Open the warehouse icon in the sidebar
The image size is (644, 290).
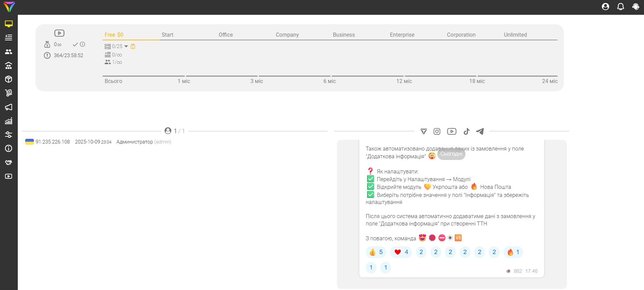pyautogui.click(x=9, y=66)
